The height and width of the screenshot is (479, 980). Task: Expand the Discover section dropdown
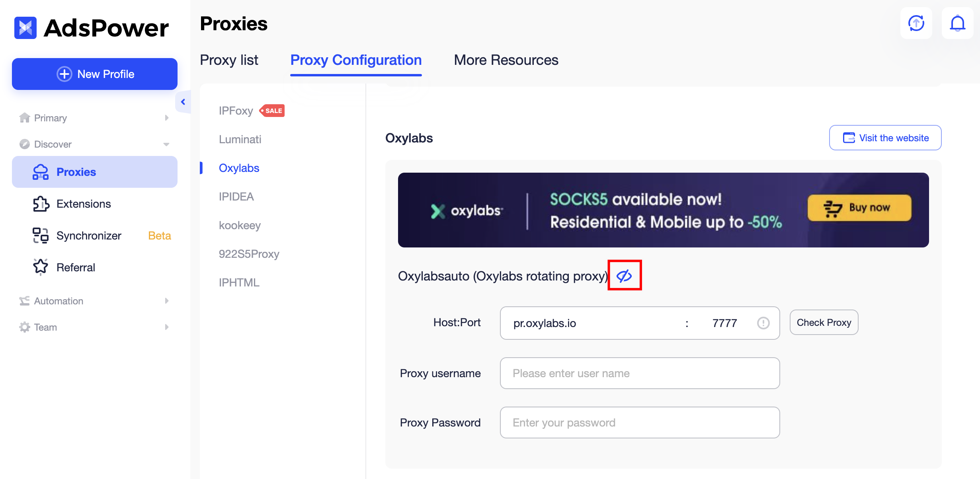coord(167,144)
